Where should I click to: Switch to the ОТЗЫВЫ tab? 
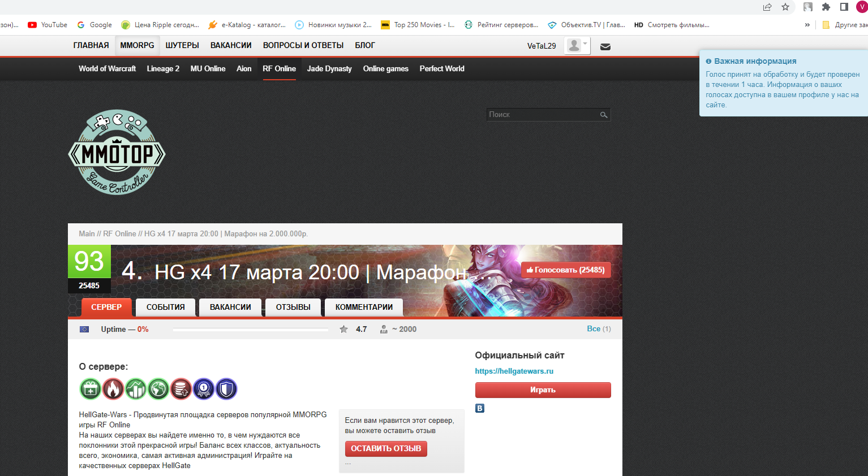[x=293, y=307]
